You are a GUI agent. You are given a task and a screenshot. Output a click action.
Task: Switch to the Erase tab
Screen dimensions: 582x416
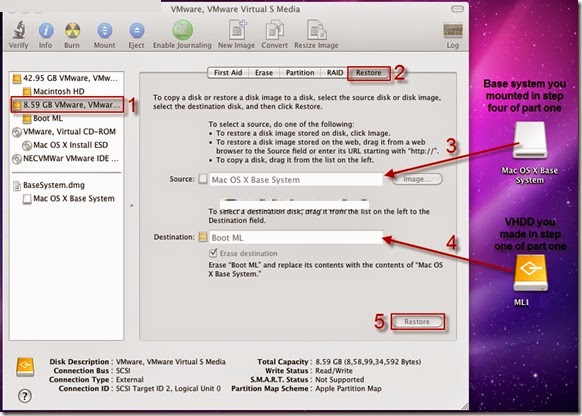tap(264, 73)
